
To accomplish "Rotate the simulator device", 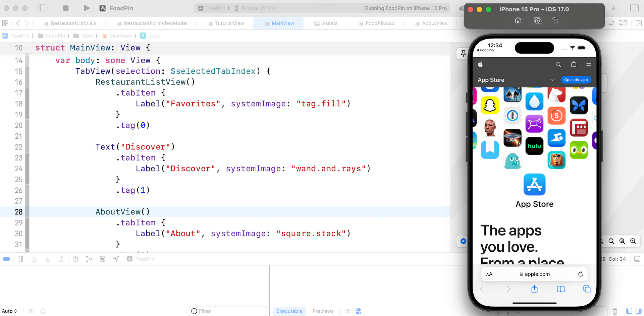I will (555, 20).
